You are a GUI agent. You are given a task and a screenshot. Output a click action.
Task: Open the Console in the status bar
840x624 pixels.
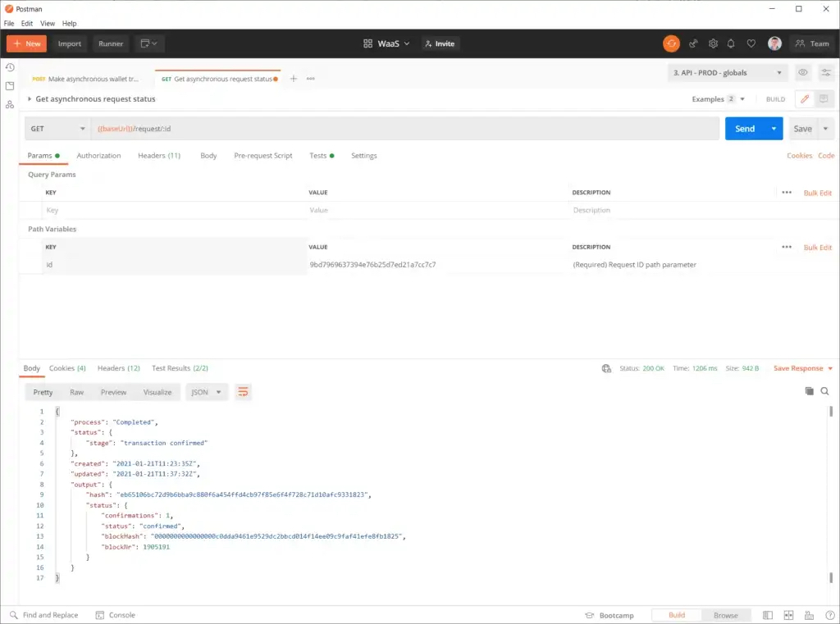pos(115,615)
